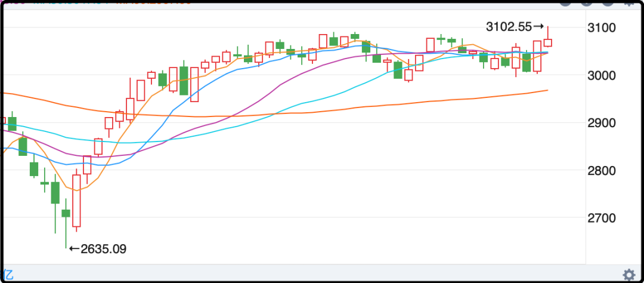Viewport: 644px width, 283px height.
Task: Click the long-term orange MA line's right end
Action: pos(546,91)
